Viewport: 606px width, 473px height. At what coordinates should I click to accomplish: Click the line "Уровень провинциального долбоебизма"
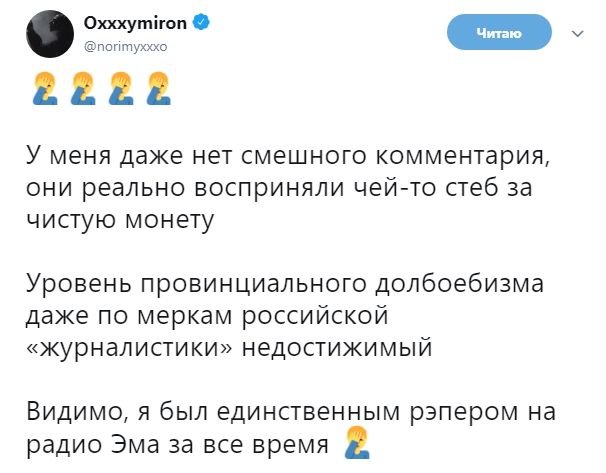287,284
